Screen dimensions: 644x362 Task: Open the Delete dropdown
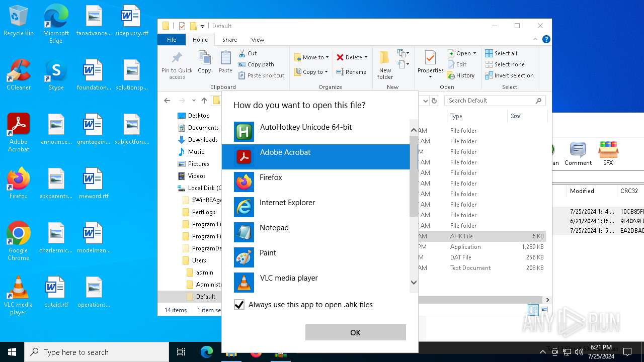[352, 57]
